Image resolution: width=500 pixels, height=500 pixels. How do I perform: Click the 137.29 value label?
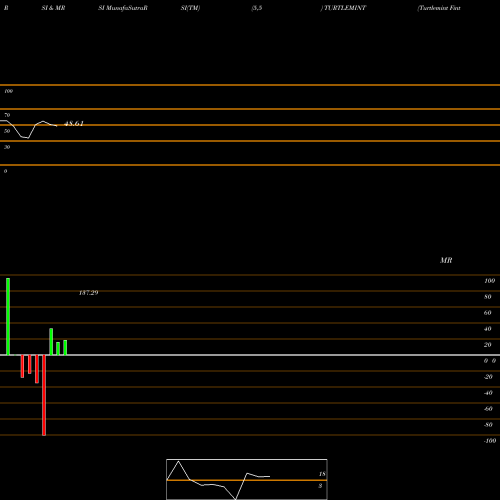(88, 293)
